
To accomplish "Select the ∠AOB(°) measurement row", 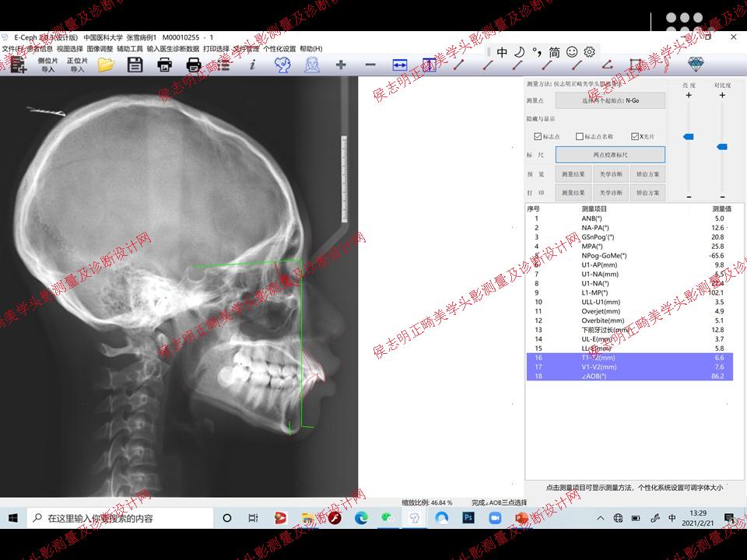I will coord(630,376).
